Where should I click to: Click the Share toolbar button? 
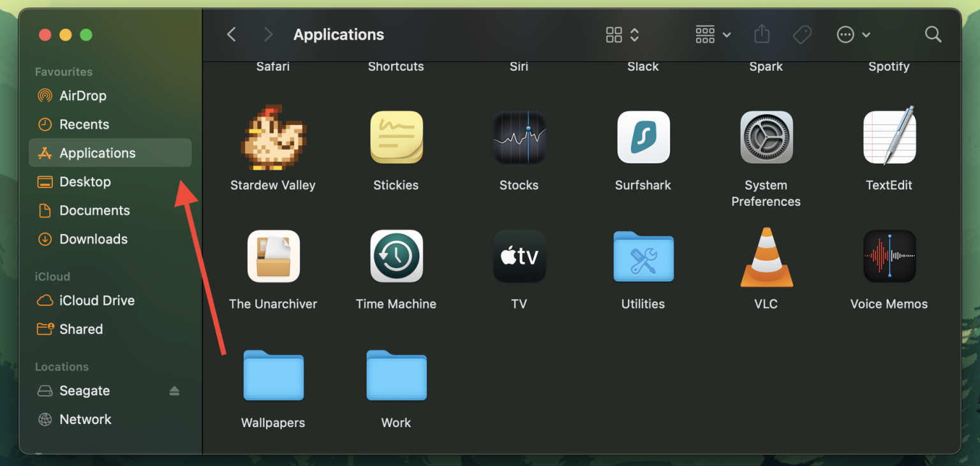[x=762, y=34]
